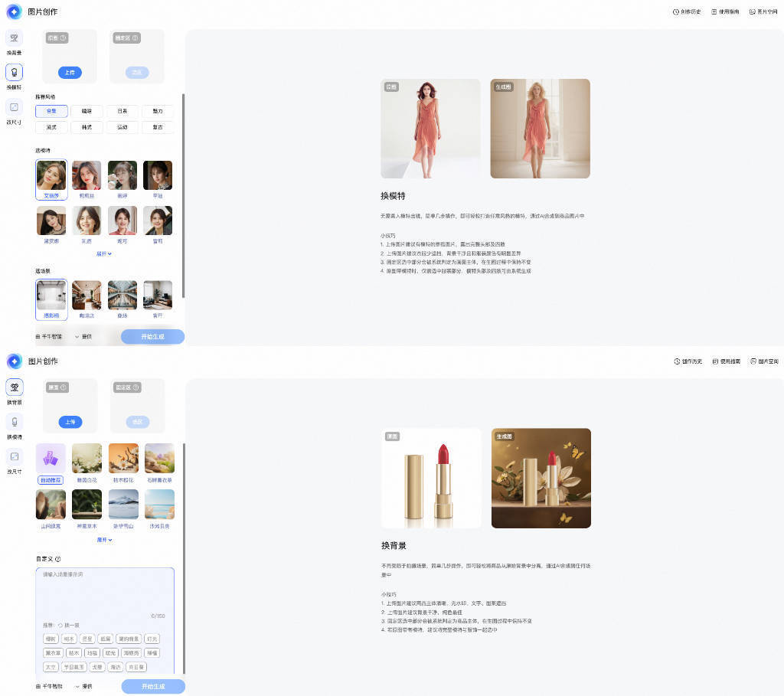This screenshot has width=784, height=696.
Task: Choose the 日系 style option
Action: click(x=122, y=111)
